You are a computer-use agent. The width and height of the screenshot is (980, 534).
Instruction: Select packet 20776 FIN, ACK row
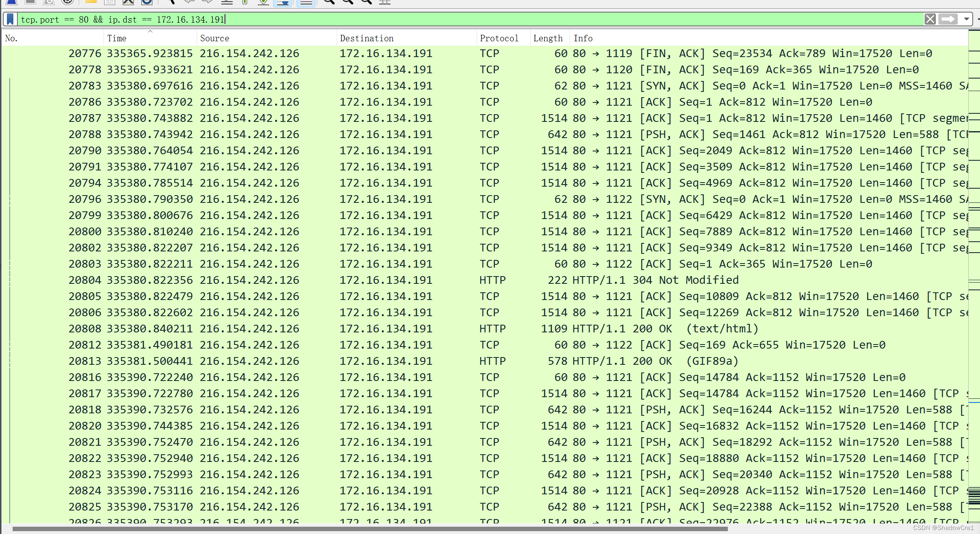point(485,53)
